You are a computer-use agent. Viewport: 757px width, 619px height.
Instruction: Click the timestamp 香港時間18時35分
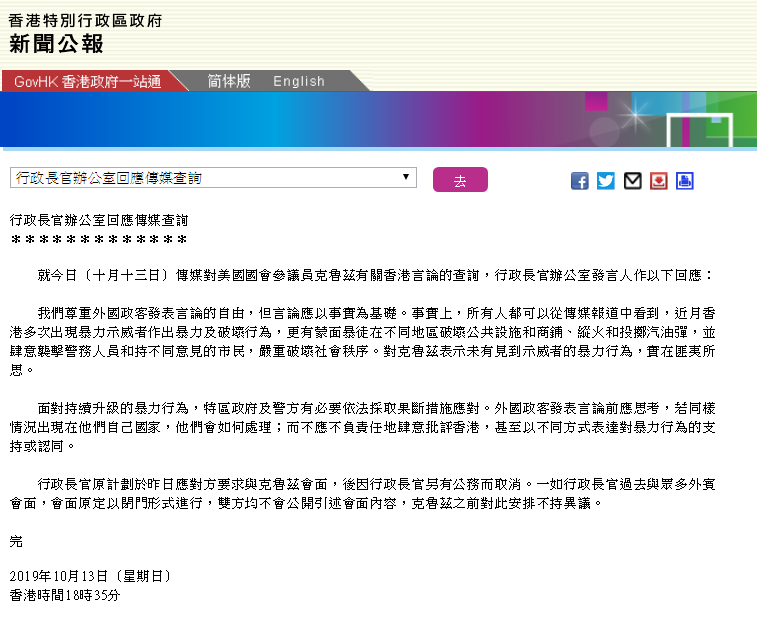(64, 595)
